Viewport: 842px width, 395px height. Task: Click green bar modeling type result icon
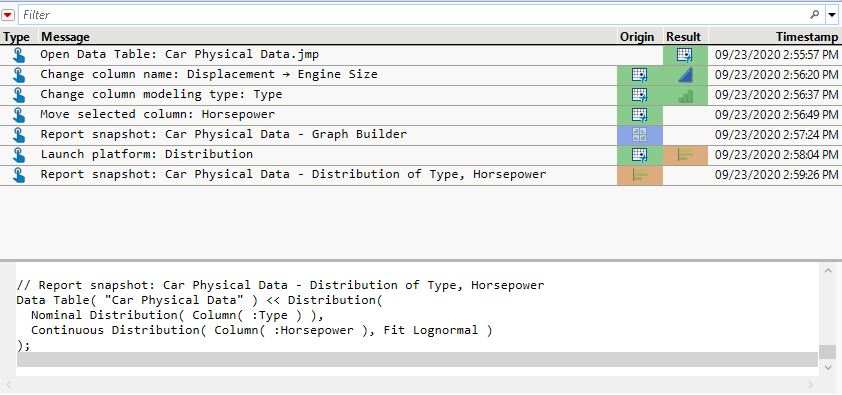pyautogui.click(x=686, y=95)
